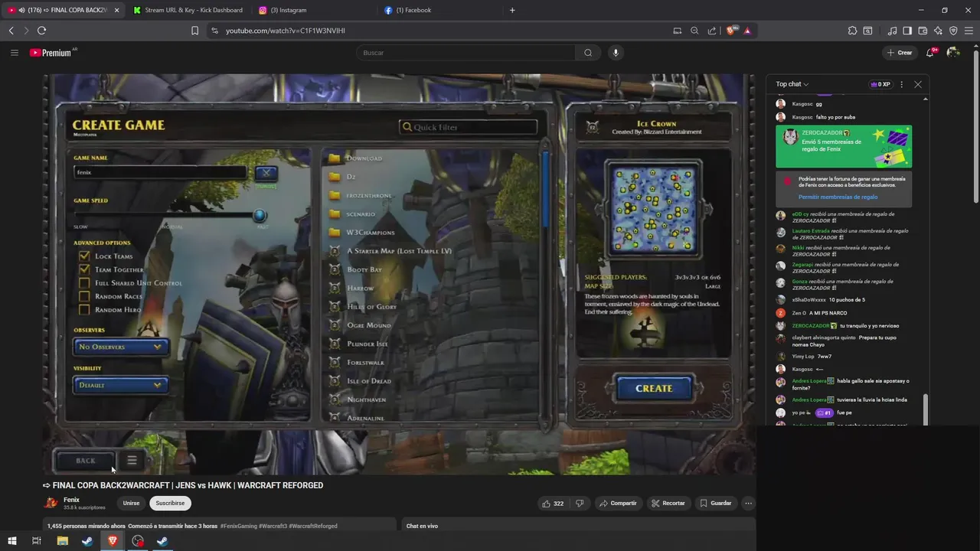The image size is (980, 551).
Task: Bookmark this page via the bookmark icon
Action: pyautogui.click(x=194, y=31)
